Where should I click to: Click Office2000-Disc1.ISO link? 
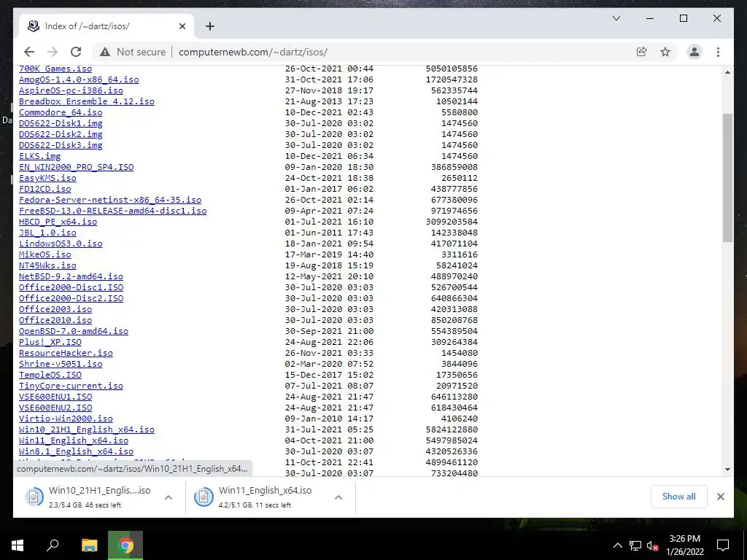tap(71, 287)
